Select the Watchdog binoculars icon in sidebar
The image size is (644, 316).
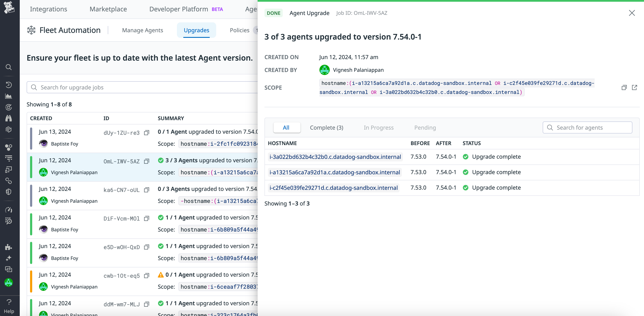(9, 118)
